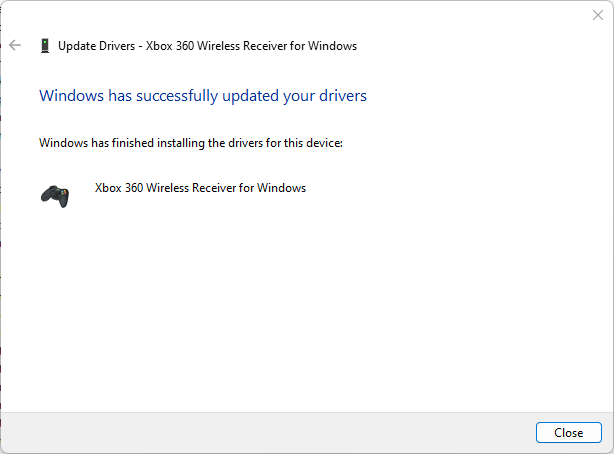Click "Wireless Receiver" in the window title
Screen dimensions: 614x454
coord(242,45)
